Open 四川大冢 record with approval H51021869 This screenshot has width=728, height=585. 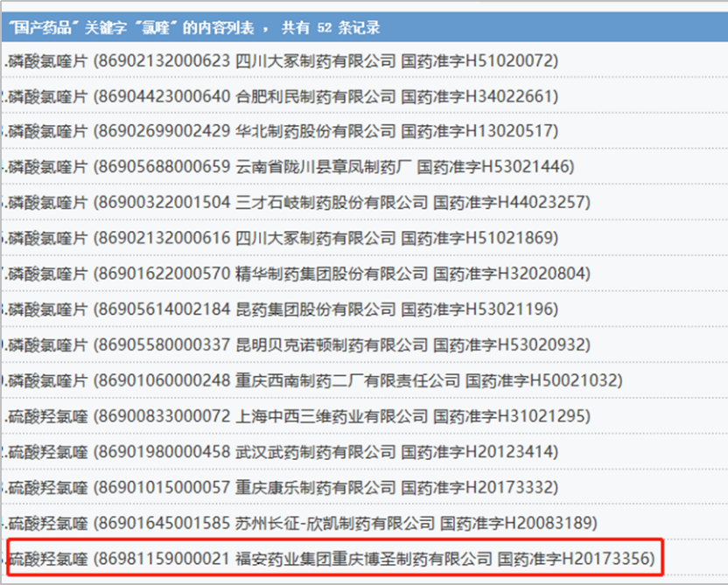280,239
